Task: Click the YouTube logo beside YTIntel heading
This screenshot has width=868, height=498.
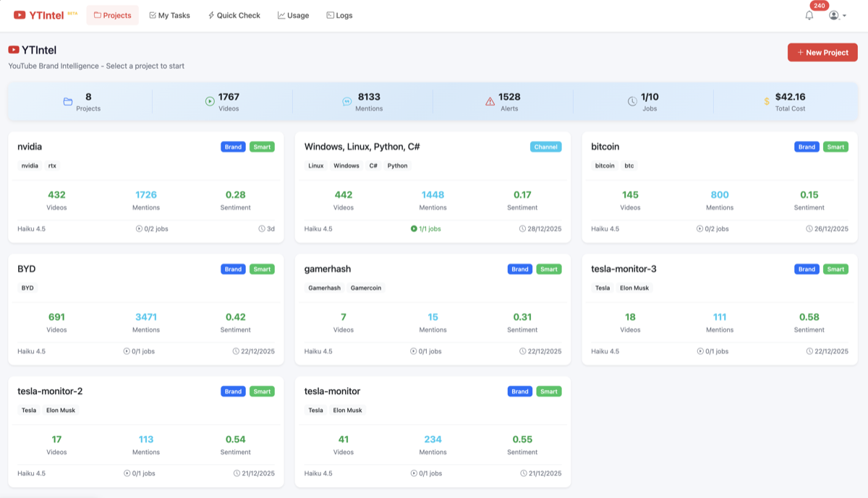Action: point(14,50)
